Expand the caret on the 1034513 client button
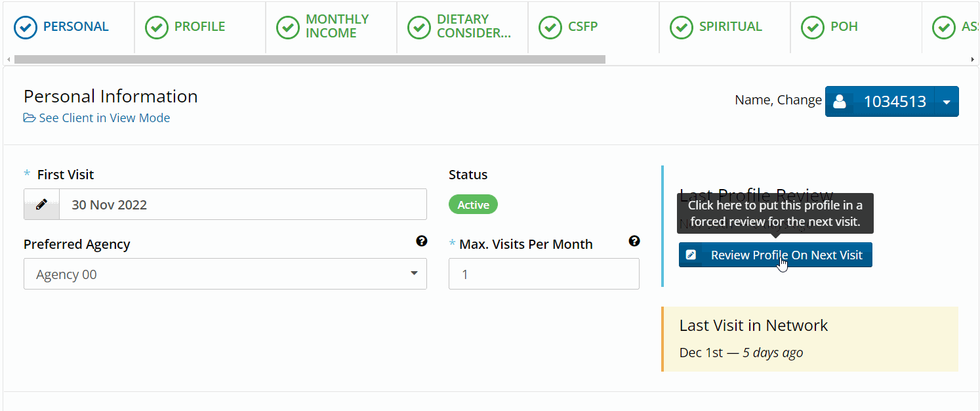The height and width of the screenshot is (411, 980). click(947, 101)
